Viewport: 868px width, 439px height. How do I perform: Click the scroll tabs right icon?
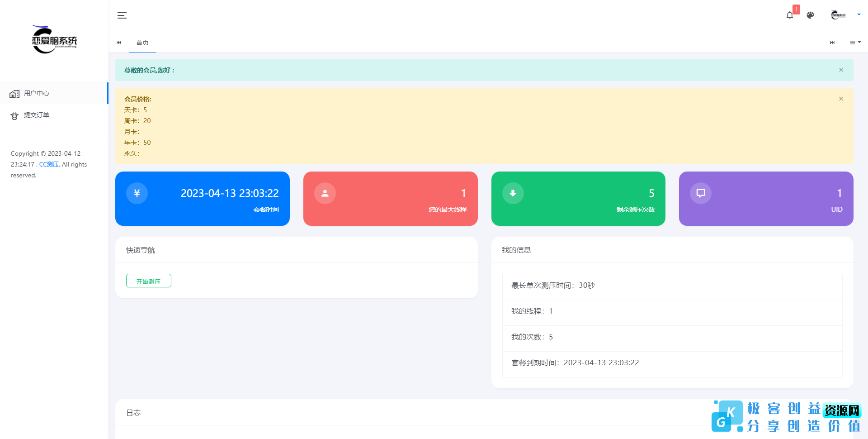[832, 43]
